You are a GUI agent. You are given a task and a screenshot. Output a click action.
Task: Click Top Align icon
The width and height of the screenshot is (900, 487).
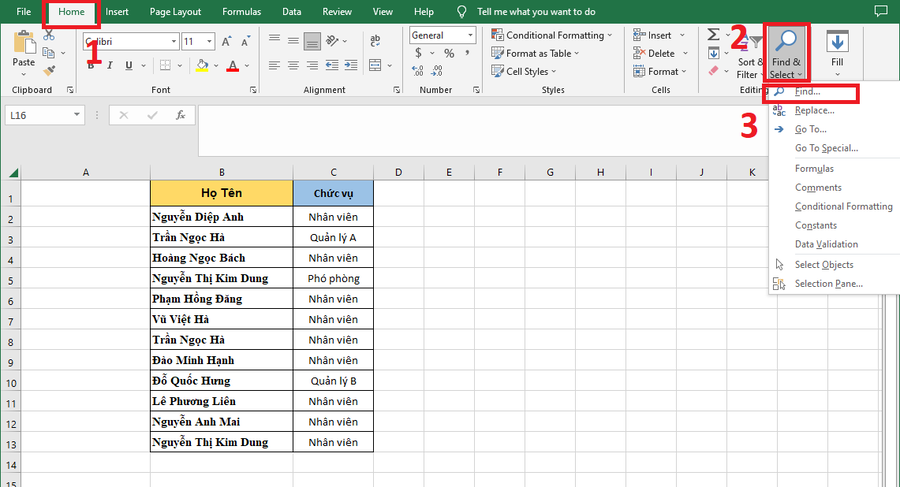(274, 40)
